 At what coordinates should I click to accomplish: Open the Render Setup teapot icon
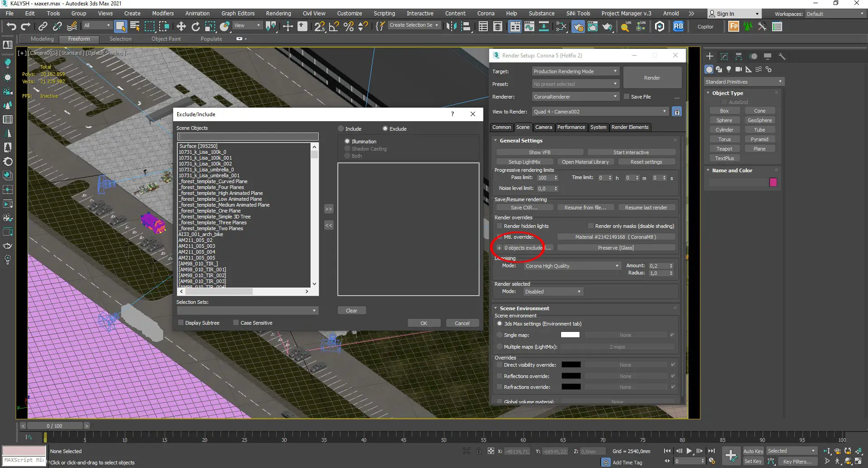tap(578, 27)
